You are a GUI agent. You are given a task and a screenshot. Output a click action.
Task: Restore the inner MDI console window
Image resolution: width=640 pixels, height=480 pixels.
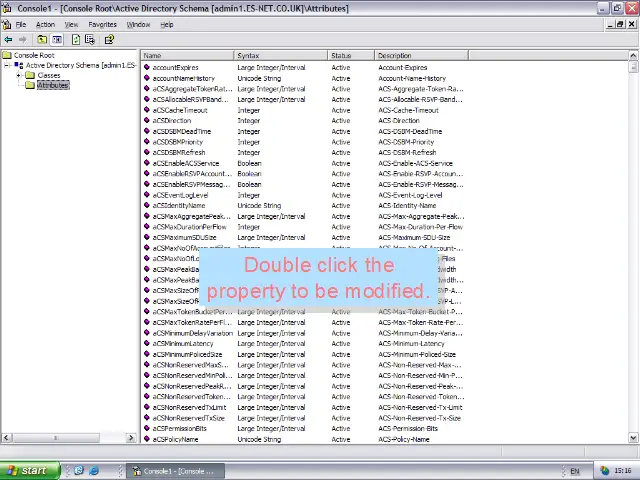pyautogui.click(x=620, y=24)
